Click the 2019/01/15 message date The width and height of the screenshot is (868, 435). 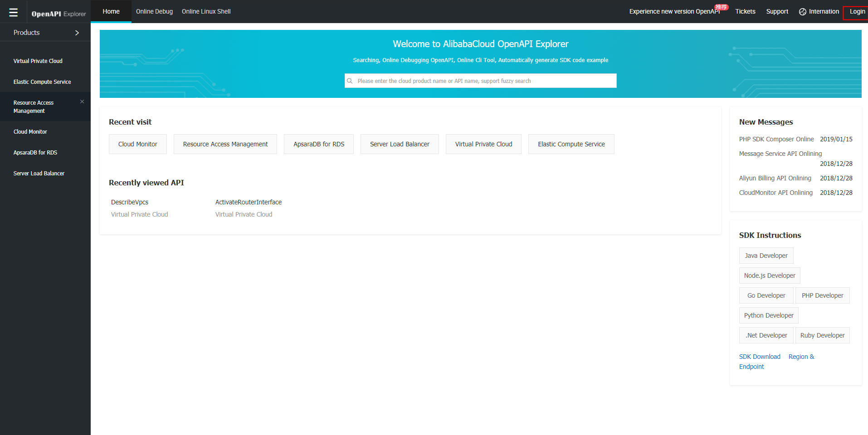(836, 139)
